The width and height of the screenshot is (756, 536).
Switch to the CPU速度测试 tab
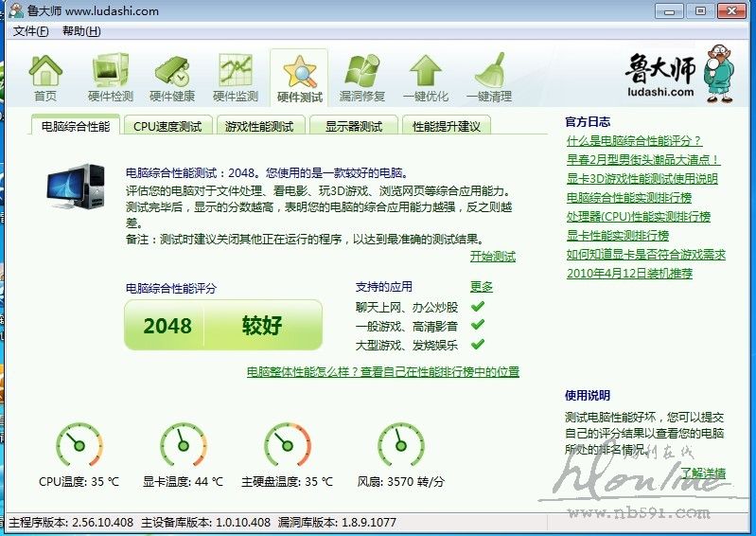tap(167, 126)
